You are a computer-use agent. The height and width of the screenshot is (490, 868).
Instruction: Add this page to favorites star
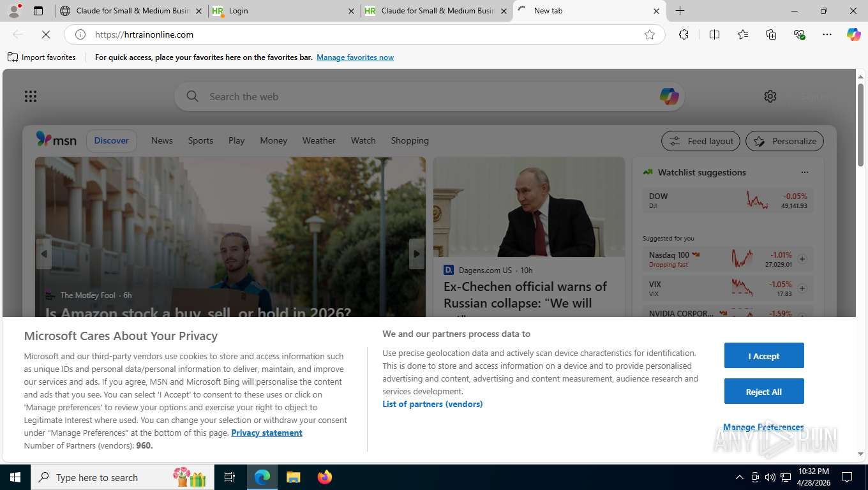tap(650, 34)
